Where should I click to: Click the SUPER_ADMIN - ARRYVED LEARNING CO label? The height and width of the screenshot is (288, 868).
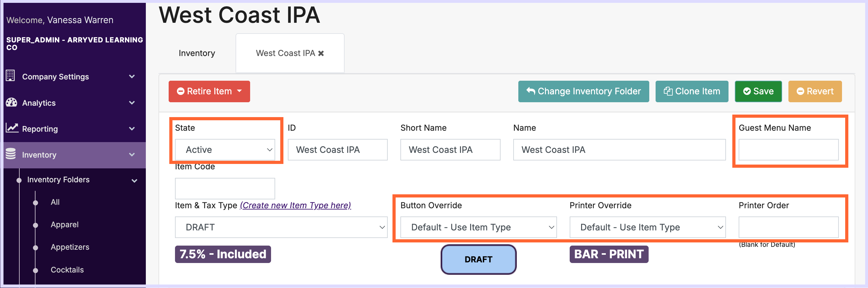[74, 43]
